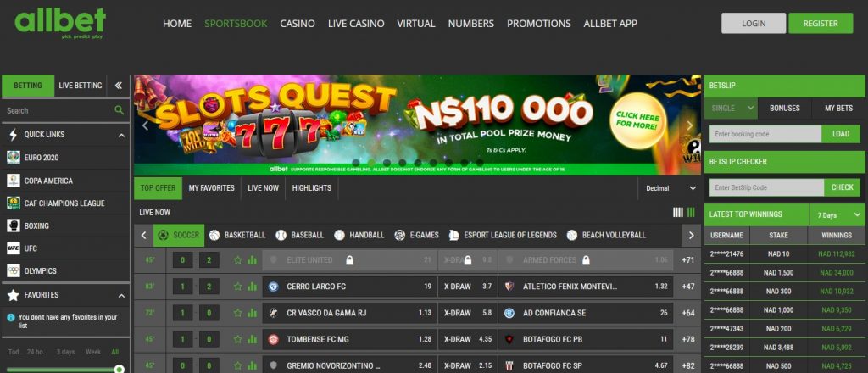This screenshot has width=868, height=373.
Task: Advance banner with right arrow
Action: pyautogui.click(x=690, y=125)
